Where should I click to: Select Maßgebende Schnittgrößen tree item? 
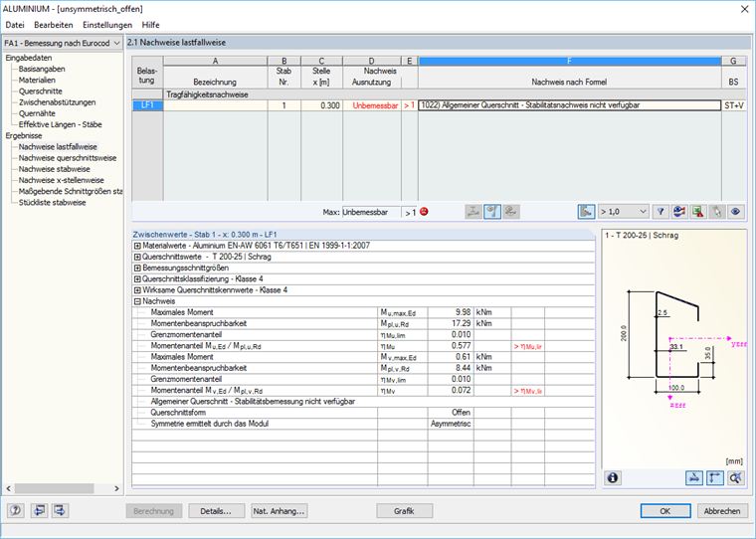tap(71, 191)
